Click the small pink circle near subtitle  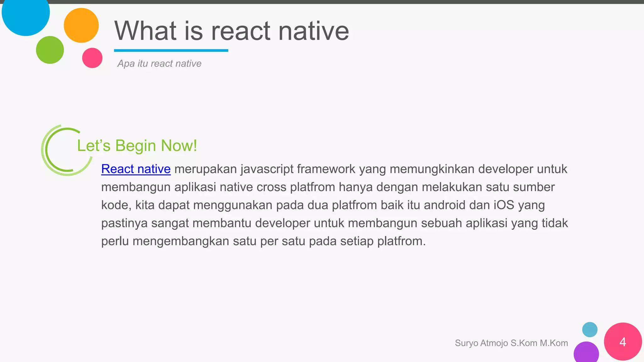[x=92, y=58]
